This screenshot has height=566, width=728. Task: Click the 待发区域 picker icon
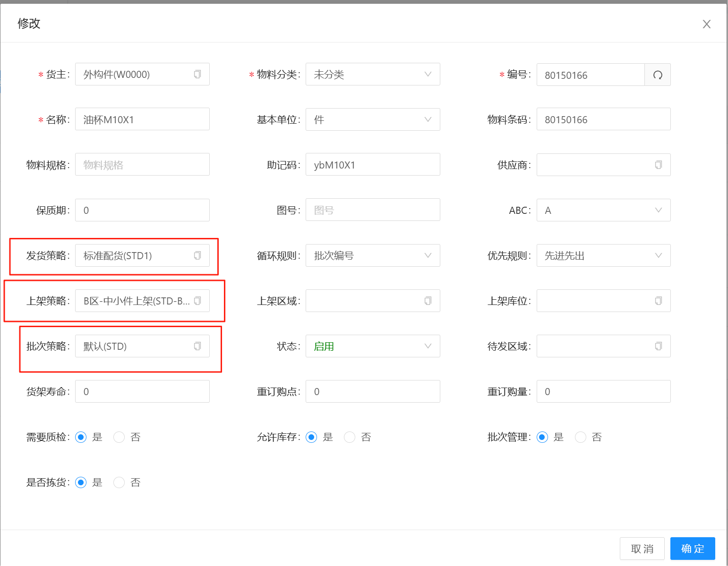[658, 346]
